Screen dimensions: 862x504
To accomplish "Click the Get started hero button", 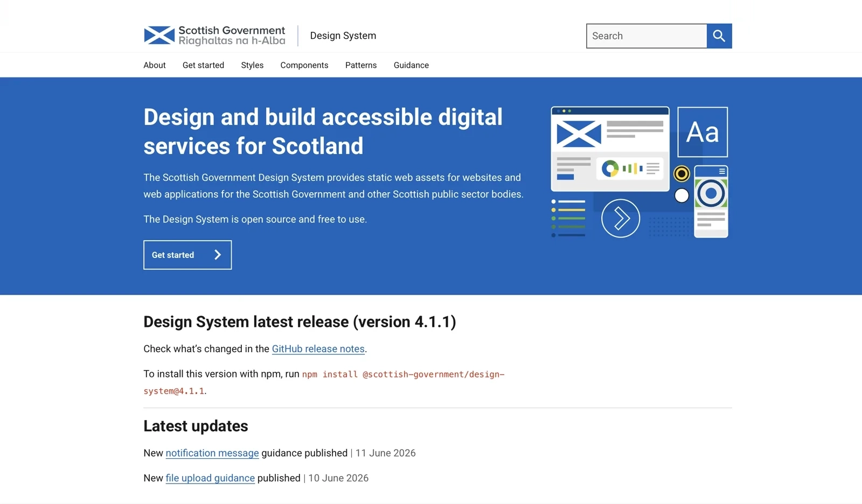I will click(187, 255).
